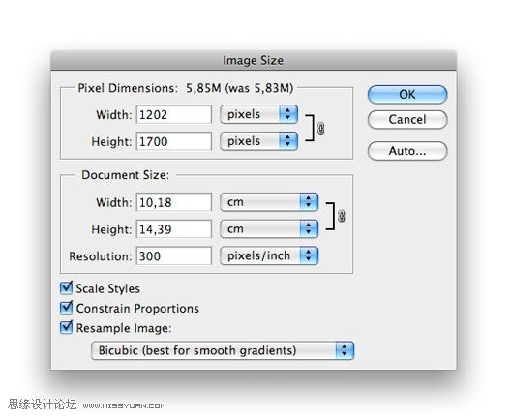Viewport: 511px width, 420px height.
Task: Disable the Resample Image checkbox
Action: [x=66, y=327]
